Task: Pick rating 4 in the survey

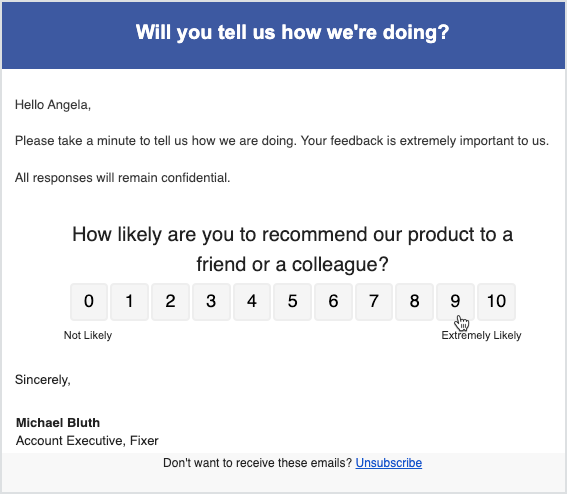Action: (x=252, y=302)
